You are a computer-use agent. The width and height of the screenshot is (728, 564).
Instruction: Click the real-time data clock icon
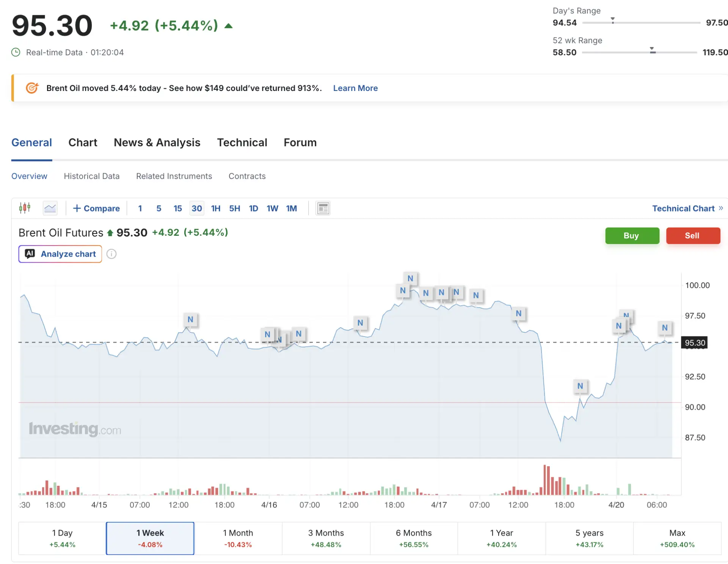16,52
